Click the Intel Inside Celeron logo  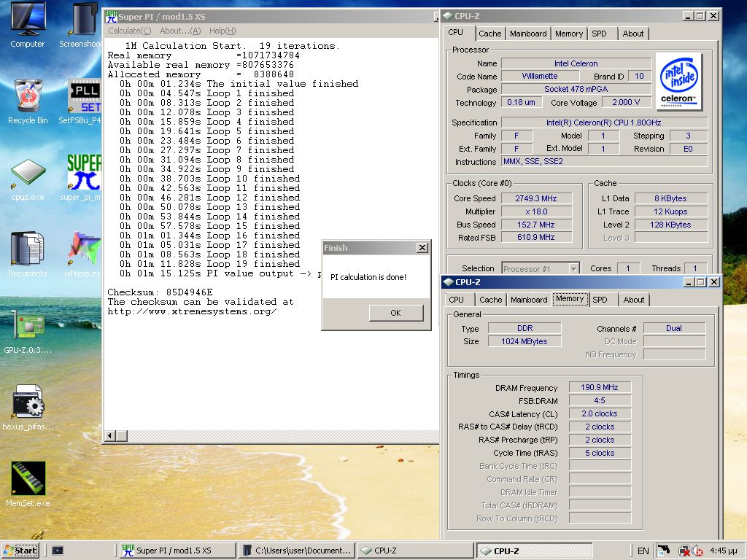679,81
